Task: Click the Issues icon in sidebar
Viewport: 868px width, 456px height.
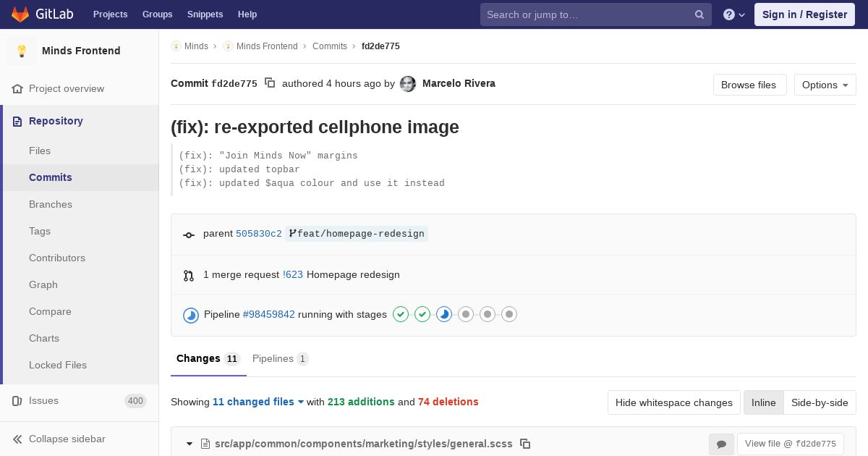Action: tap(17, 401)
